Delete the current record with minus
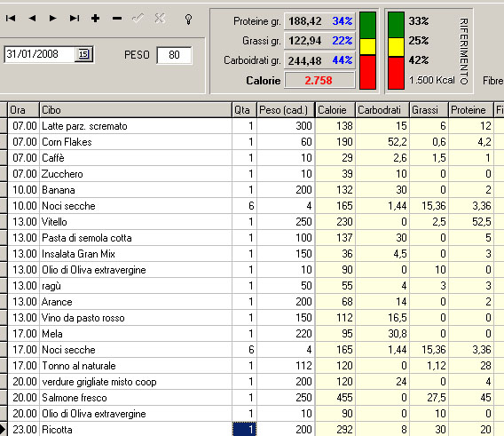 point(117,19)
